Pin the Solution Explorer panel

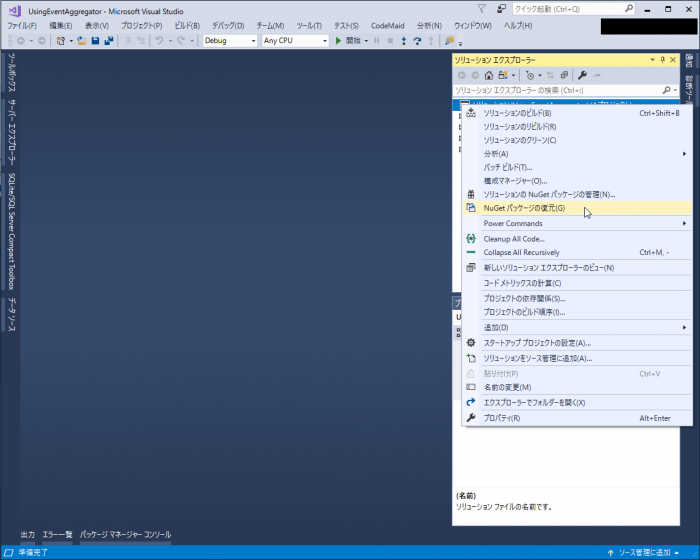pyautogui.click(x=663, y=61)
